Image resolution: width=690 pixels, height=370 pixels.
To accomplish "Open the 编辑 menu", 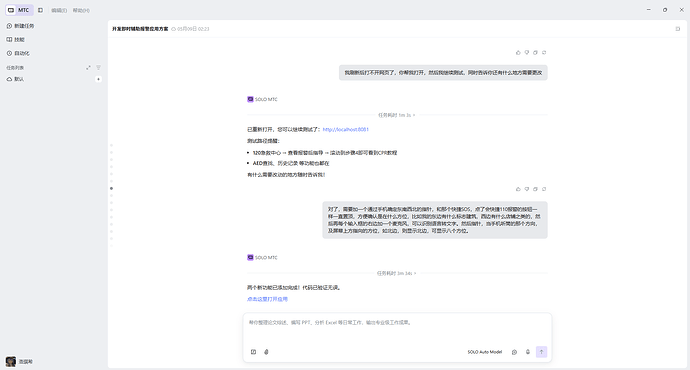I will coord(59,11).
